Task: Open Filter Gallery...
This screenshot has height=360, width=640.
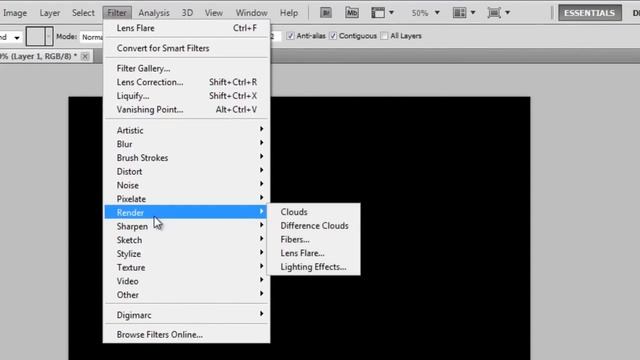Action: click(x=186, y=68)
